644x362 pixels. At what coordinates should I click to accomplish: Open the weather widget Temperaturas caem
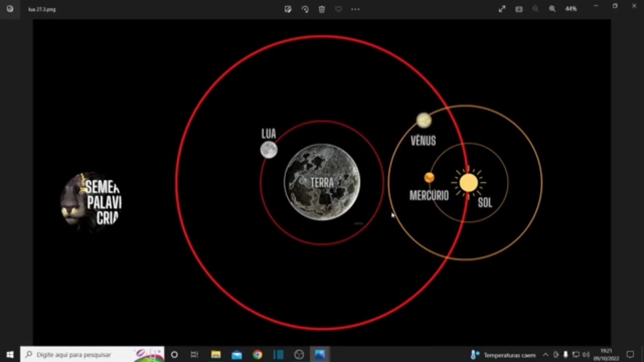pyautogui.click(x=504, y=355)
